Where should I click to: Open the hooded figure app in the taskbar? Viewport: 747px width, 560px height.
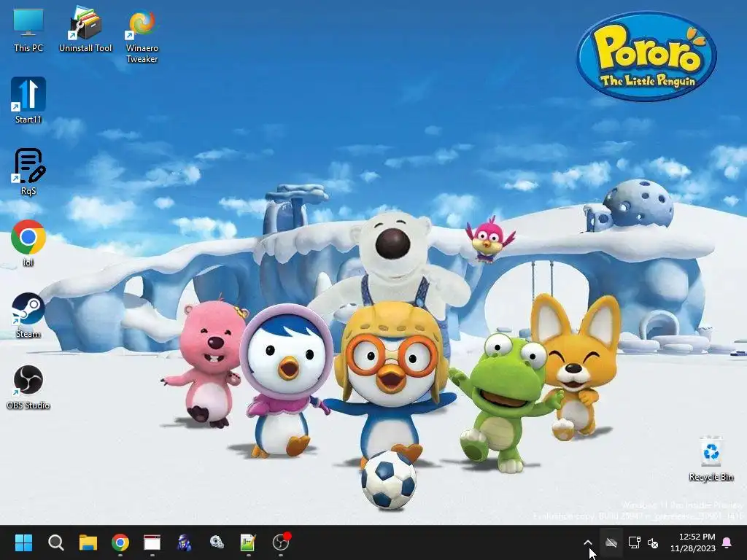184,542
